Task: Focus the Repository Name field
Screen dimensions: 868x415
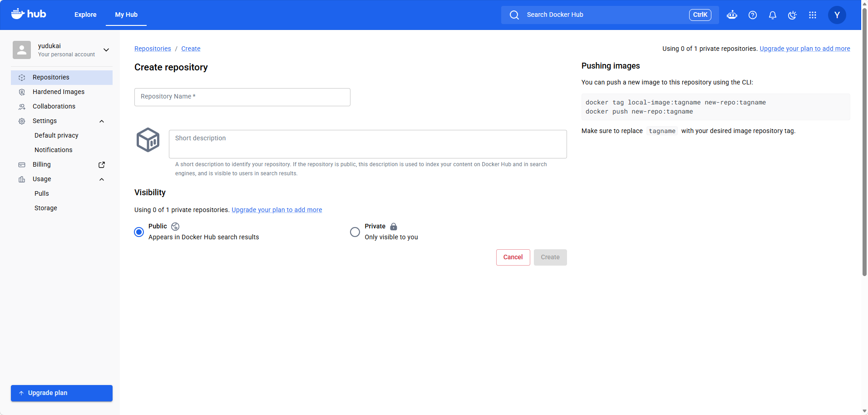Action: click(242, 97)
